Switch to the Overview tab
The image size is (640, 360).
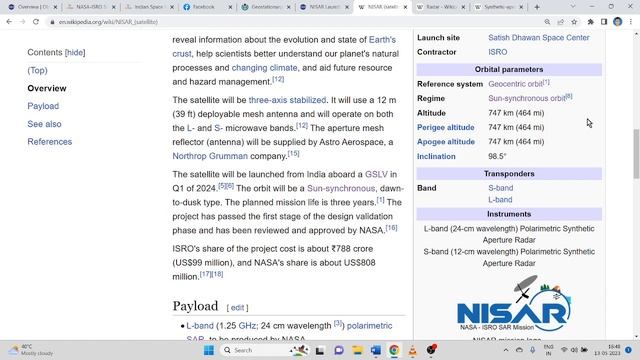[x=33, y=7]
